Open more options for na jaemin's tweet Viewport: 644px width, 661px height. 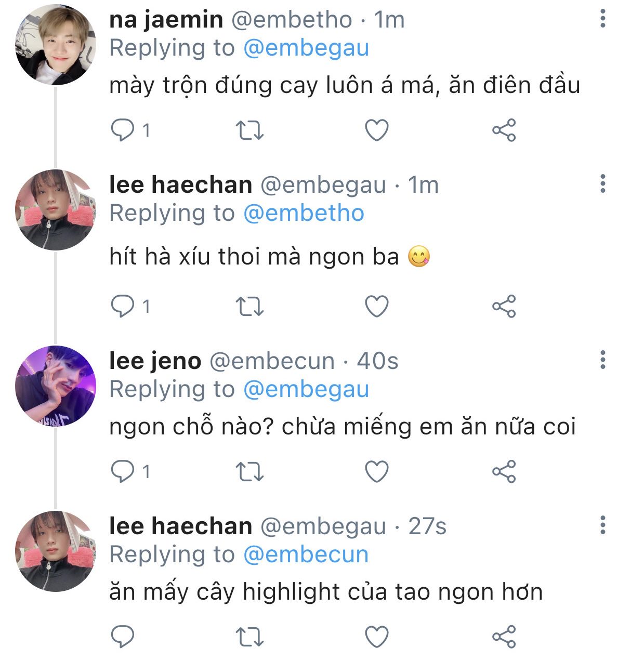[603, 18]
